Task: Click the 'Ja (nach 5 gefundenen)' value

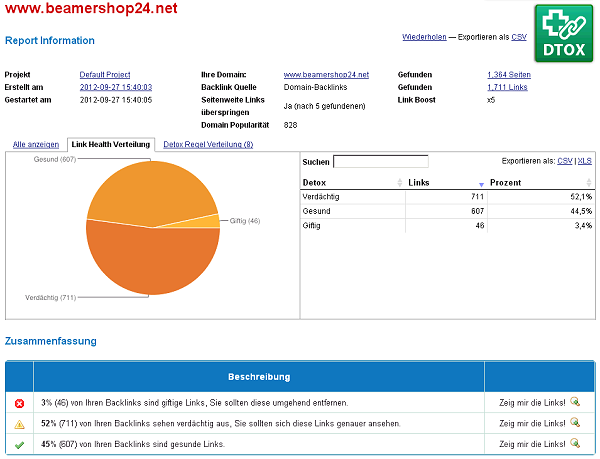Action: tap(324, 106)
